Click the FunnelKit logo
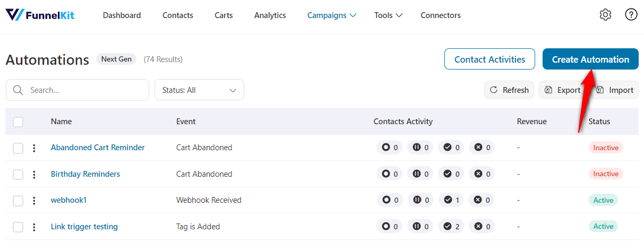The image size is (644, 241). click(x=40, y=15)
